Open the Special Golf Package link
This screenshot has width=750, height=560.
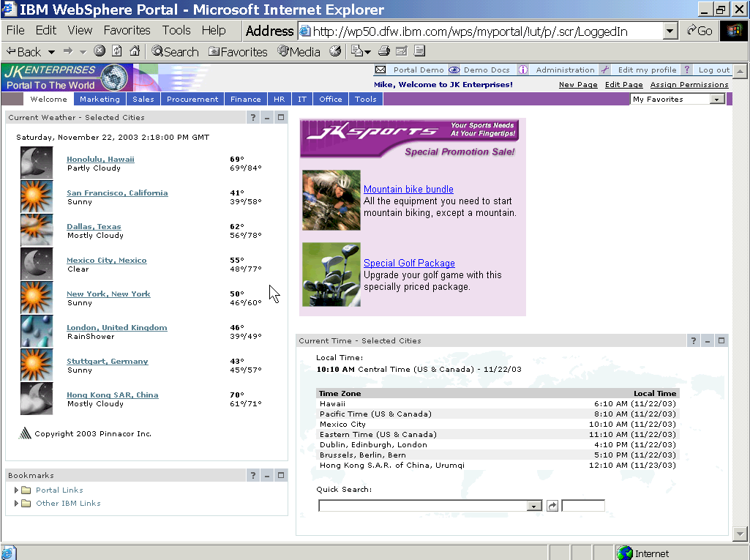click(x=409, y=264)
